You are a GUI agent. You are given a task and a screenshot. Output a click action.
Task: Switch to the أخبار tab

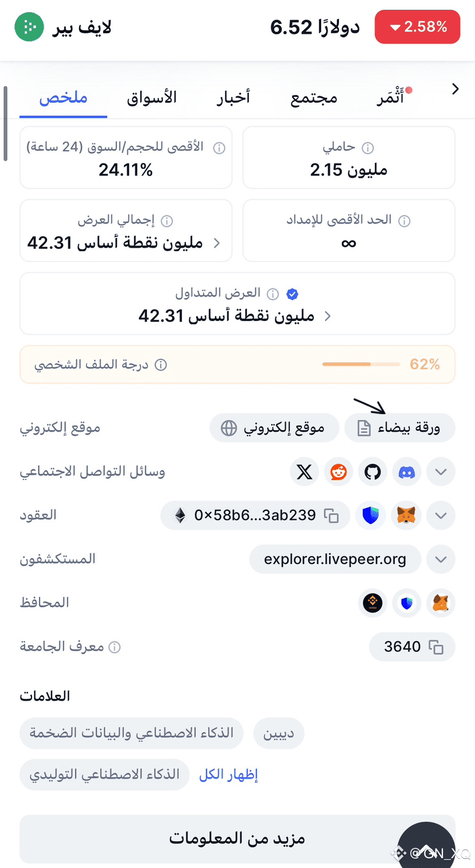[233, 97]
